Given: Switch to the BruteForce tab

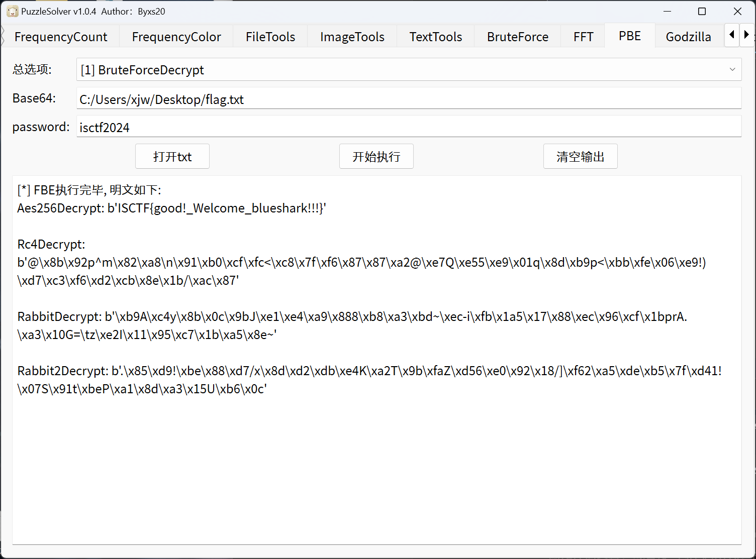Looking at the screenshot, I should [517, 37].
